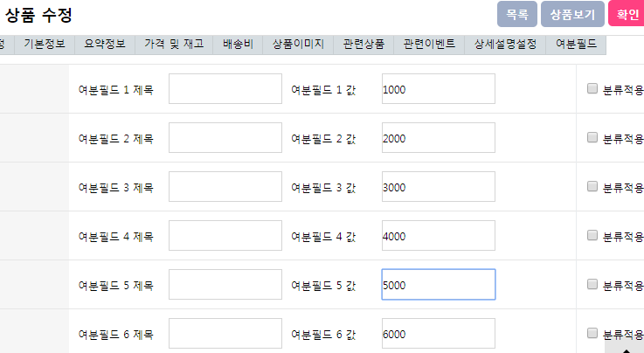Click the scroll-to-top arrow icon
This screenshot has height=353, width=644.
pyautogui.click(x=632, y=347)
